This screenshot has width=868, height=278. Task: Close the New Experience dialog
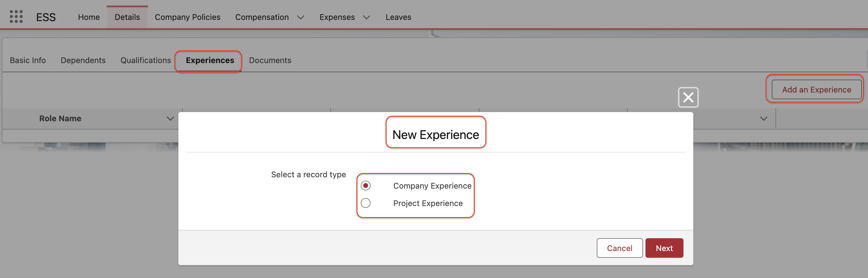tap(688, 98)
